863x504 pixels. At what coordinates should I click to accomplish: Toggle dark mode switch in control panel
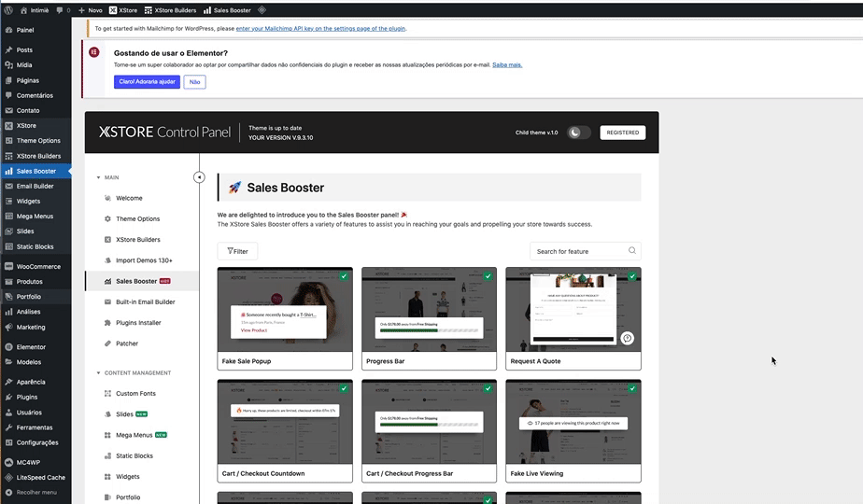click(578, 133)
